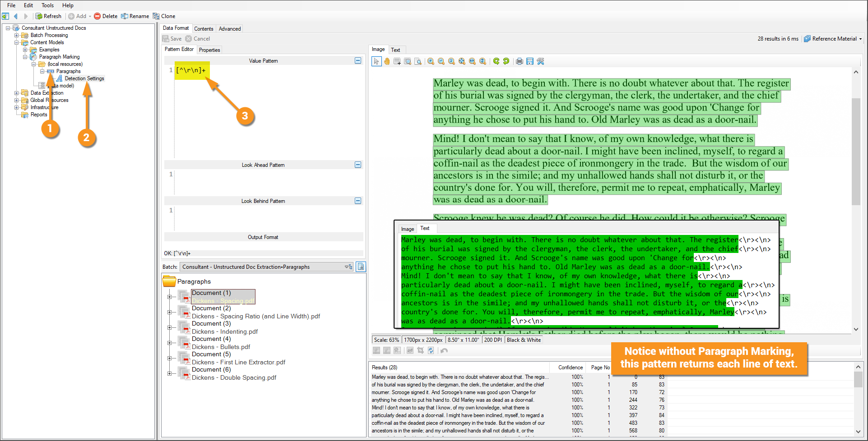Switch to the Contents tab
This screenshot has width=868, height=441.
(204, 28)
